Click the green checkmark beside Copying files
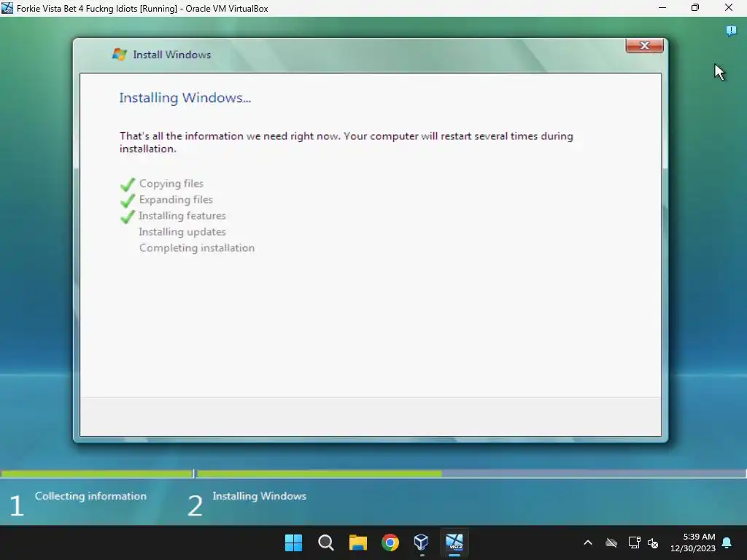 (x=128, y=184)
